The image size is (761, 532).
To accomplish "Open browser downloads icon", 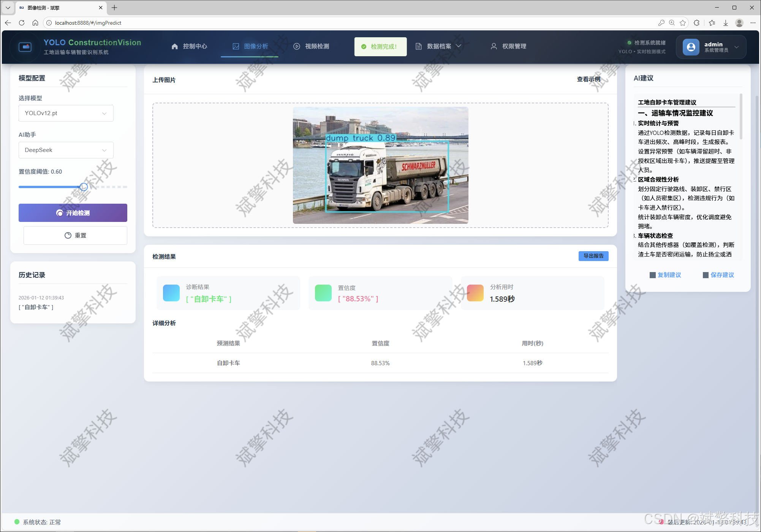I will pos(725,23).
